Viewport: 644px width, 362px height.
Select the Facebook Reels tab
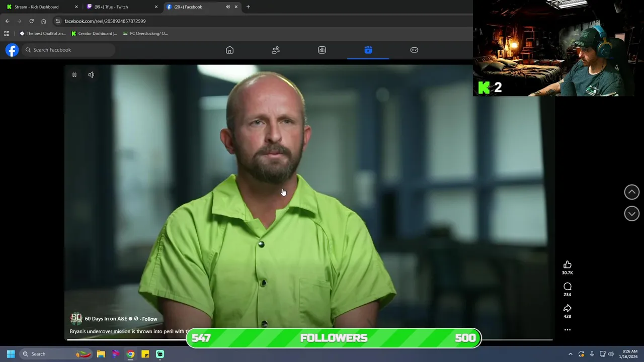[x=368, y=50]
